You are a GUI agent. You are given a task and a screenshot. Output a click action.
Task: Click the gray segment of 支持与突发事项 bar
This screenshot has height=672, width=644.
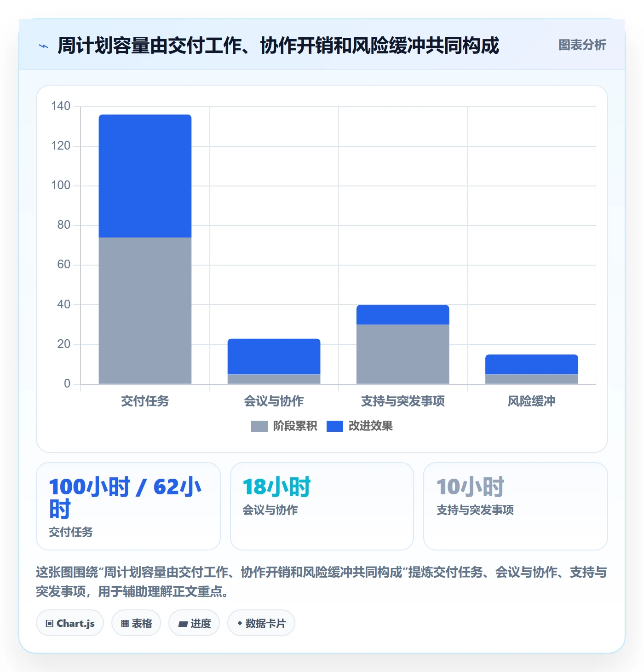[402, 354]
